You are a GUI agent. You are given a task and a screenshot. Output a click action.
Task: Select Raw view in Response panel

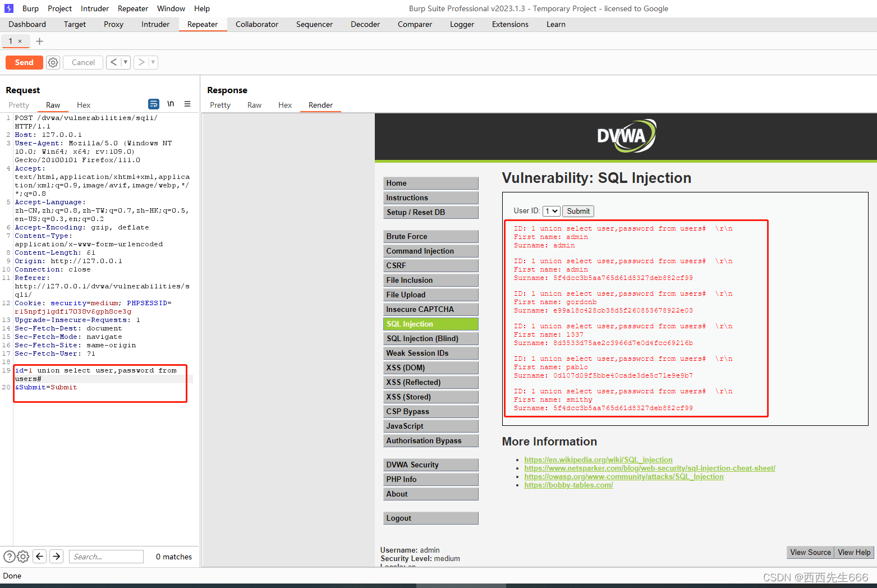(x=254, y=105)
